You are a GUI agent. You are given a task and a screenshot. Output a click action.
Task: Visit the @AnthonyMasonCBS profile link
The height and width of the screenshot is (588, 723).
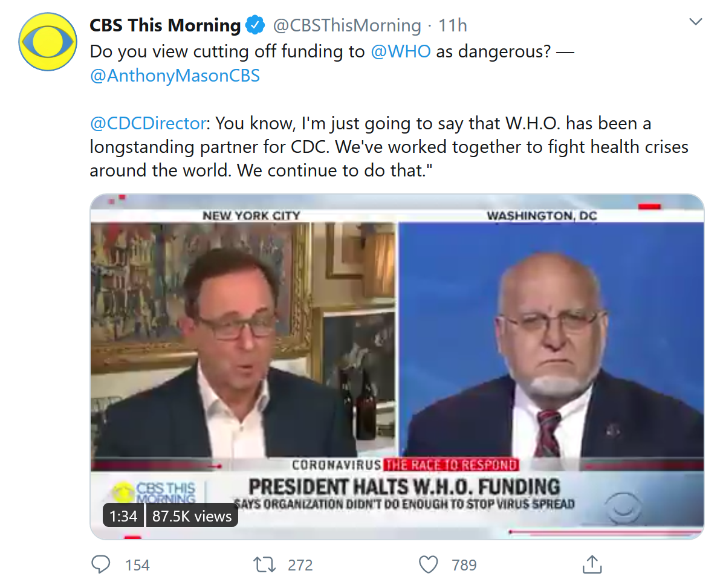point(175,77)
